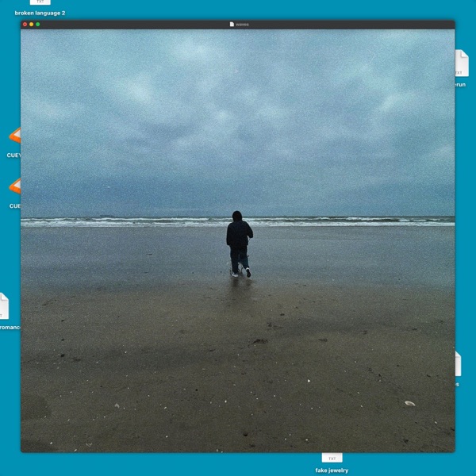This screenshot has height=476, width=476.
Task: Click the 'fake jewelry' file name label
Action: pyautogui.click(x=332, y=470)
